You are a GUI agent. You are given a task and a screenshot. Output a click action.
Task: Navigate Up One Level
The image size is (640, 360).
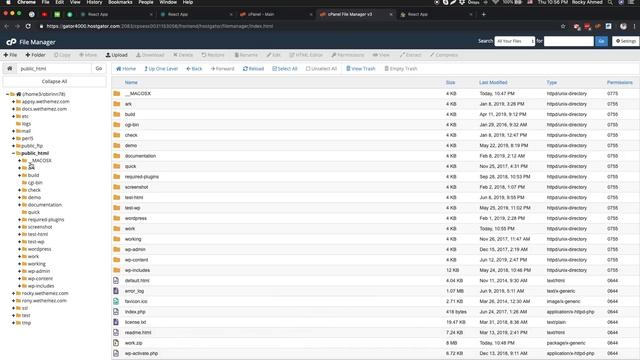pyautogui.click(x=161, y=69)
